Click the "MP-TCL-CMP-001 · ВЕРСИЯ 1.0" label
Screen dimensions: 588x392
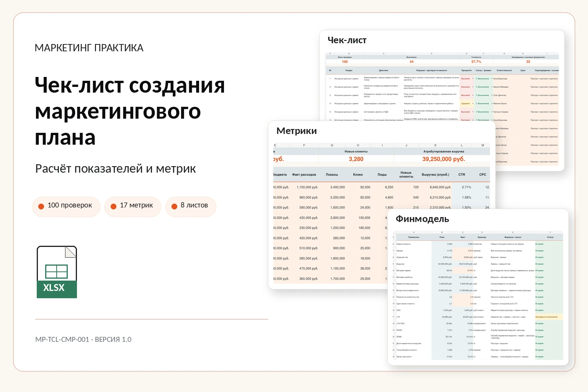(x=83, y=340)
